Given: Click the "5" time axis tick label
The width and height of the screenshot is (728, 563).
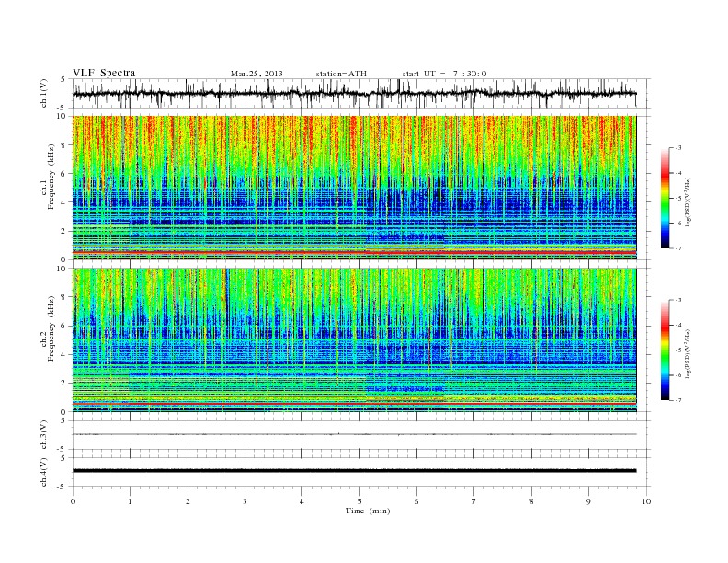Looking at the screenshot, I should tap(359, 501).
